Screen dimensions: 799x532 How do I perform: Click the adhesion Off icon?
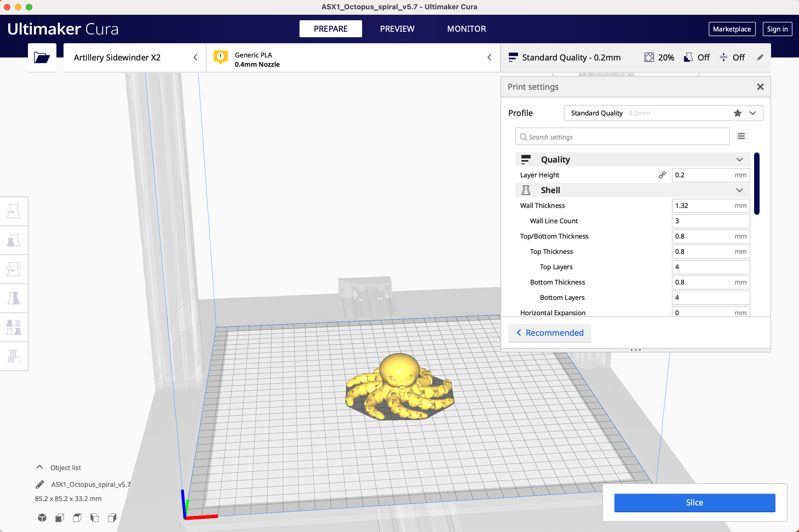(724, 57)
